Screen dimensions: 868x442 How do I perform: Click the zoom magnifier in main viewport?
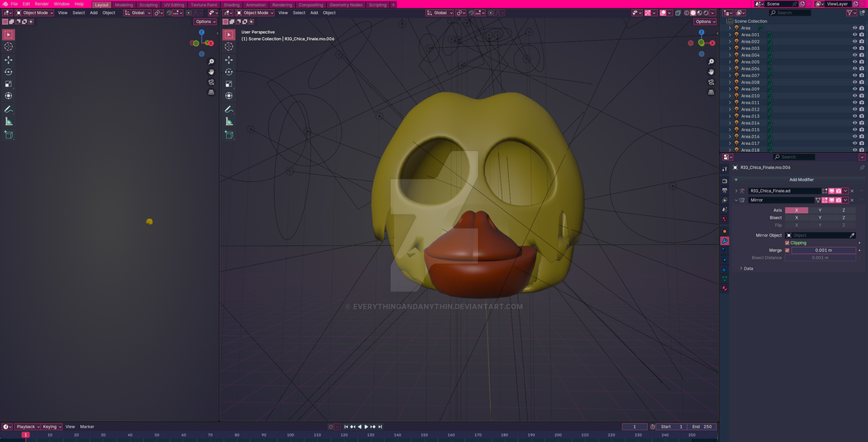711,62
